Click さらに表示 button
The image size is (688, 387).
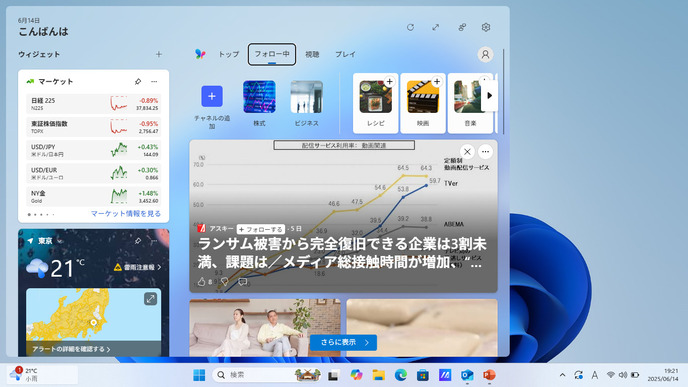pyautogui.click(x=343, y=342)
